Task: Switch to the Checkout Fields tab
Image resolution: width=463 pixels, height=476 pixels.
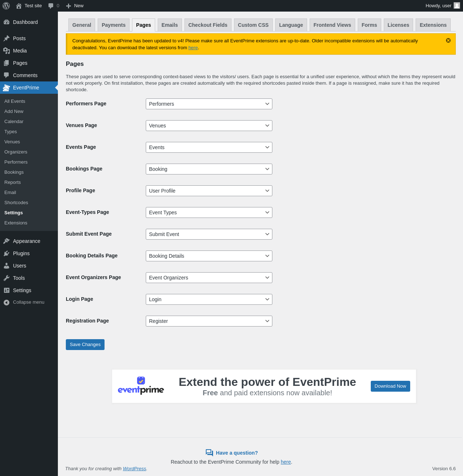Action: click(x=208, y=25)
